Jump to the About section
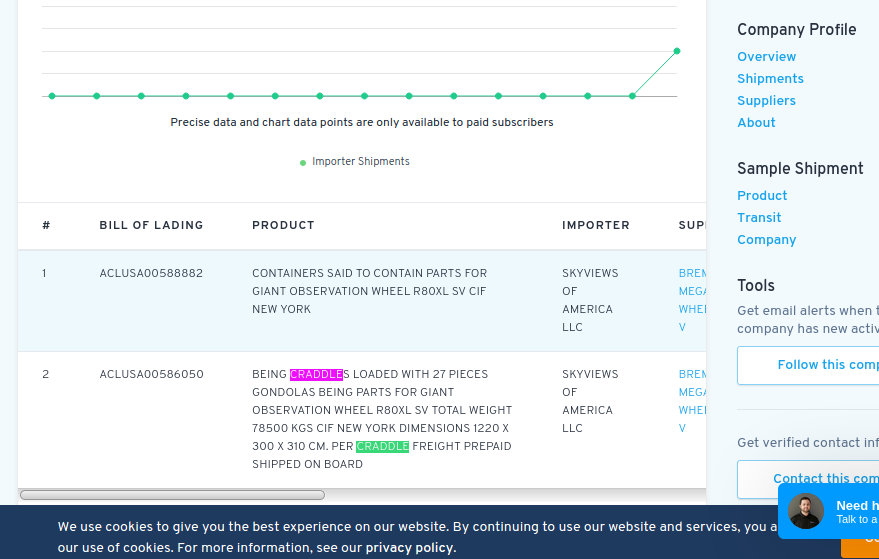This screenshot has width=879, height=559. pyautogui.click(x=756, y=122)
